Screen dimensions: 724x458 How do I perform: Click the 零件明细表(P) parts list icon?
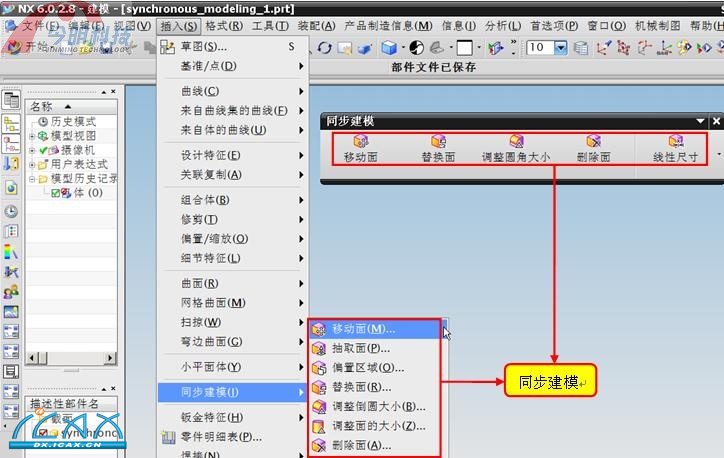[x=168, y=437]
